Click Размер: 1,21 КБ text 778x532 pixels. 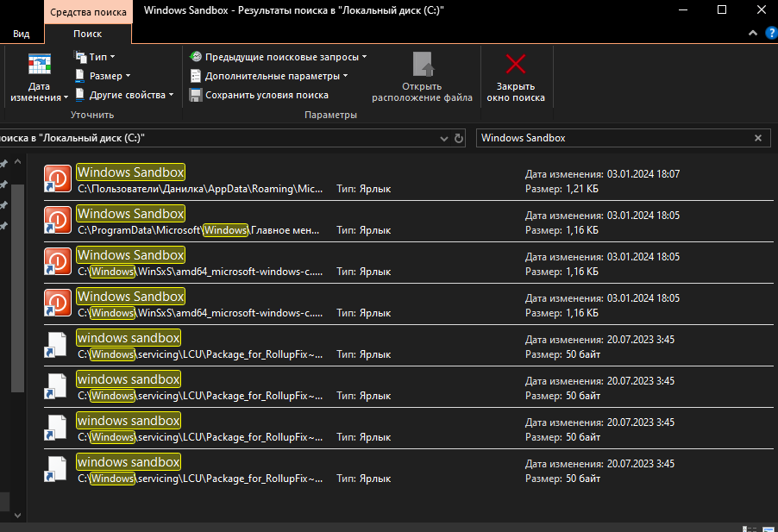tap(562, 189)
